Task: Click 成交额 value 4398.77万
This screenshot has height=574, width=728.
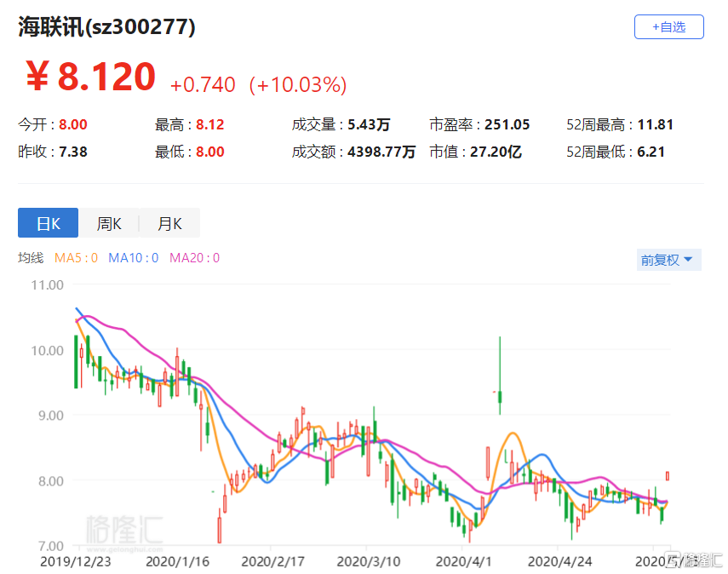Action: [381, 152]
